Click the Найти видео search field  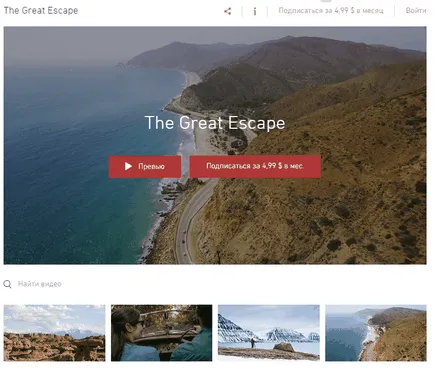[40, 284]
